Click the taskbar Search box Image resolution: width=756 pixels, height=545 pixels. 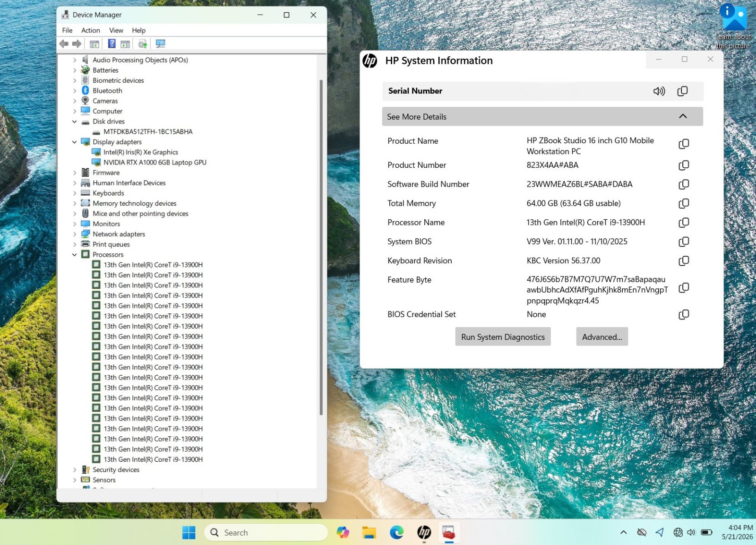[266, 533]
